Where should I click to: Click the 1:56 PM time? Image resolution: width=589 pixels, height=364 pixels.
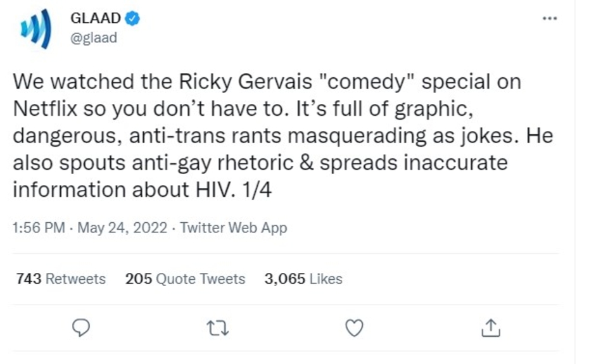[38, 228]
